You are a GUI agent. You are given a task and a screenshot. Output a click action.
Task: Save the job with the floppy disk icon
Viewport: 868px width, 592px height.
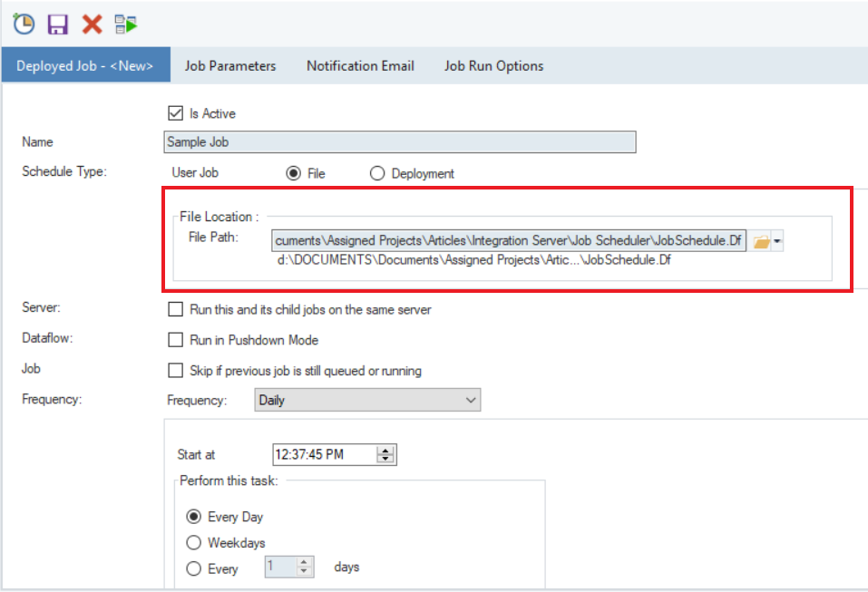58,24
